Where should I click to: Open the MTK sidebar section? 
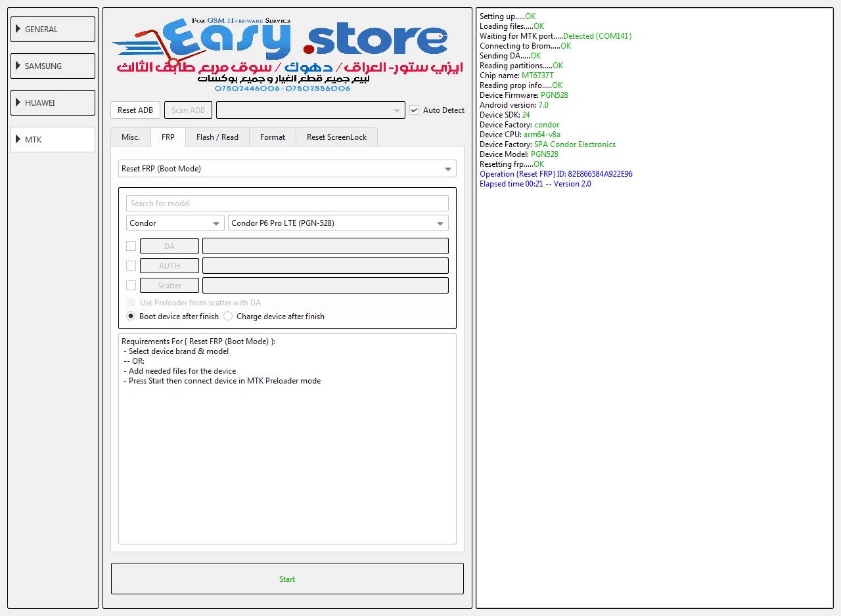(x=53, y=140)
